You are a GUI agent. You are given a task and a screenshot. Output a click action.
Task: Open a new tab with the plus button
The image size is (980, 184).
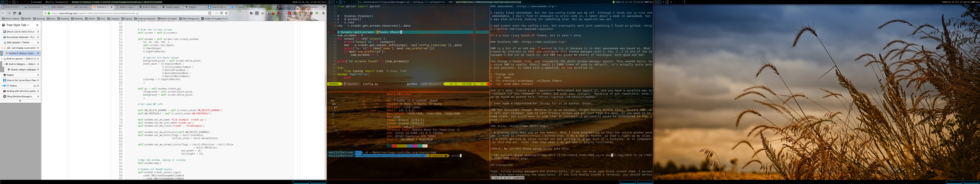pos(324,7)
